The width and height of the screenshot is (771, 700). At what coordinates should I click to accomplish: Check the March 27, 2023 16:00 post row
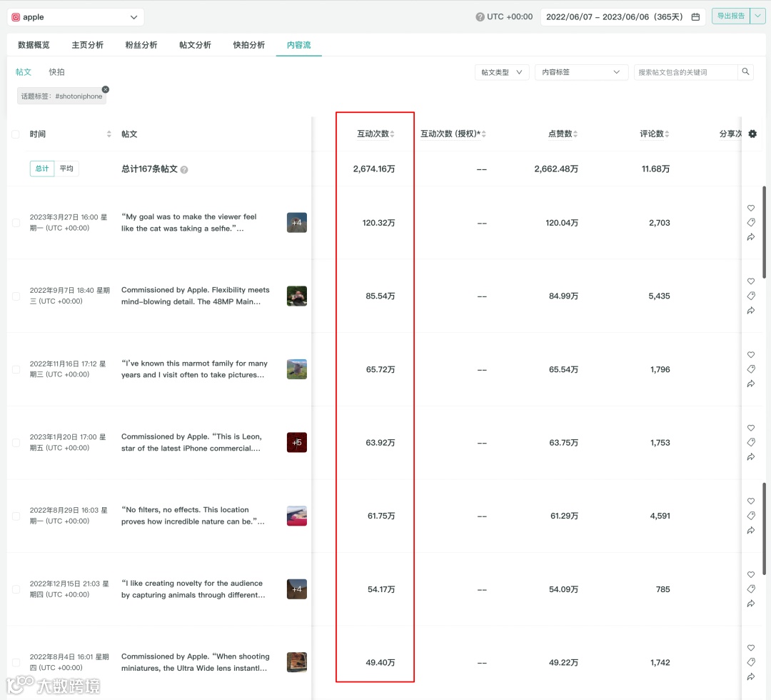tap(16, 223)
